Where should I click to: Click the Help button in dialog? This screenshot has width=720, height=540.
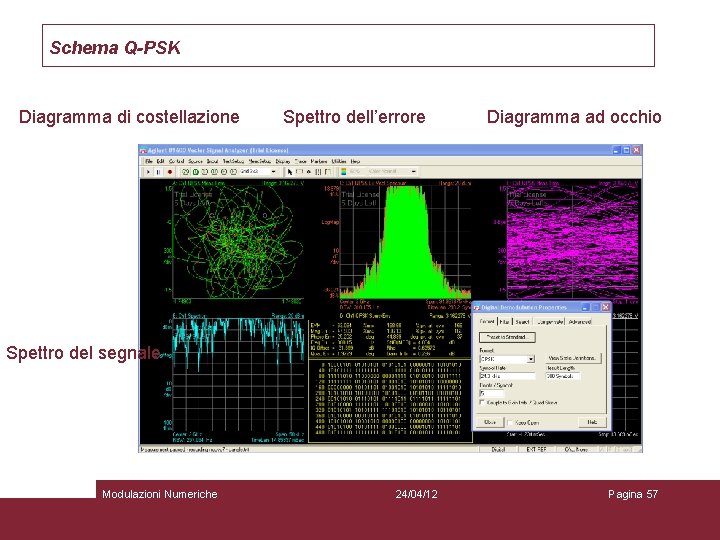[592, 422]
